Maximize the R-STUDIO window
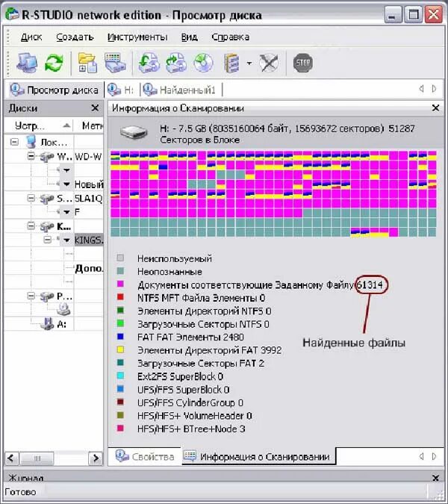448x504 pixels. 413,15
